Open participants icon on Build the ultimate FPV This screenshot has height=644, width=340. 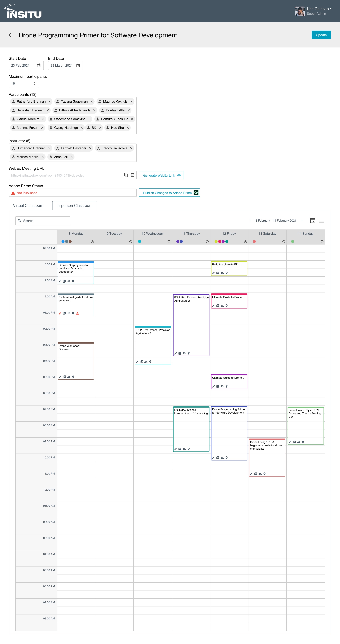[222, 273]
